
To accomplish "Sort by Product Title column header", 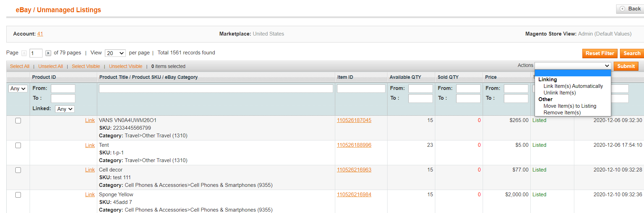I will pos(148,77).
